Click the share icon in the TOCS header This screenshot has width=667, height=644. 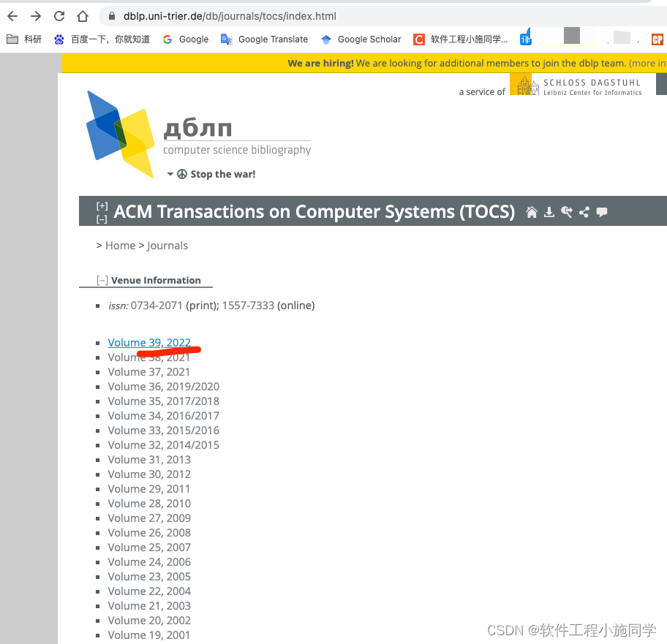(x=584, y=212)
